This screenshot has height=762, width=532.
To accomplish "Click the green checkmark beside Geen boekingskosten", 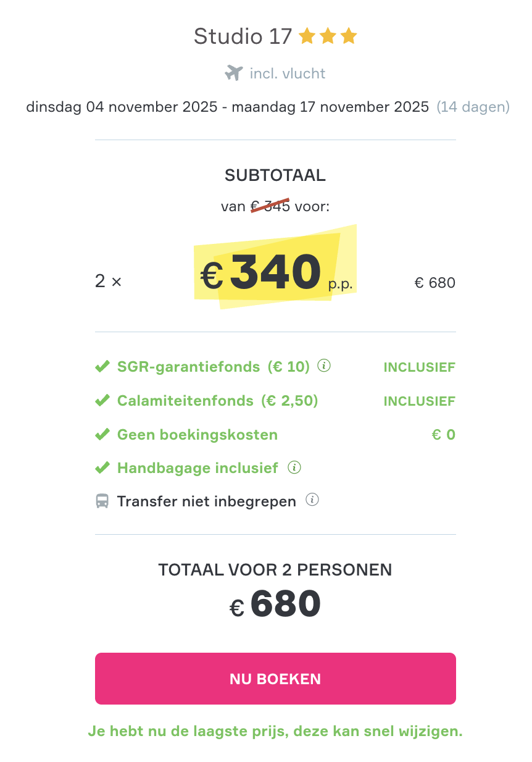I will [x=102, y=433].
